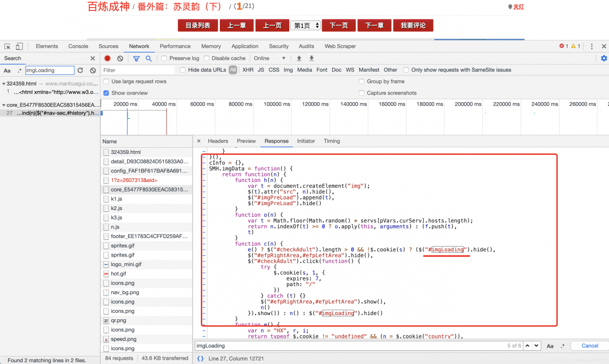This screenshot has height=364, width=609.
Task: Open the DevTools three-dot menu
Action: click(592, 46)
